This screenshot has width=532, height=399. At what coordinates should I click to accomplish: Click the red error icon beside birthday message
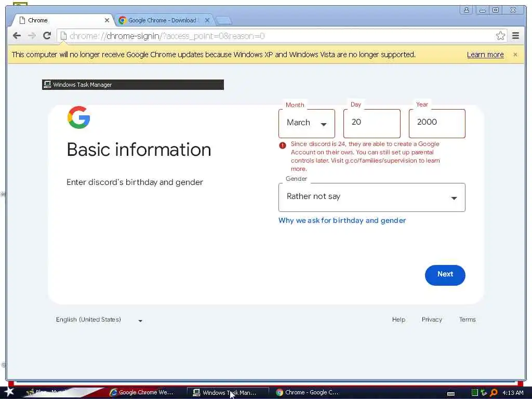click(x=282, y=145)
